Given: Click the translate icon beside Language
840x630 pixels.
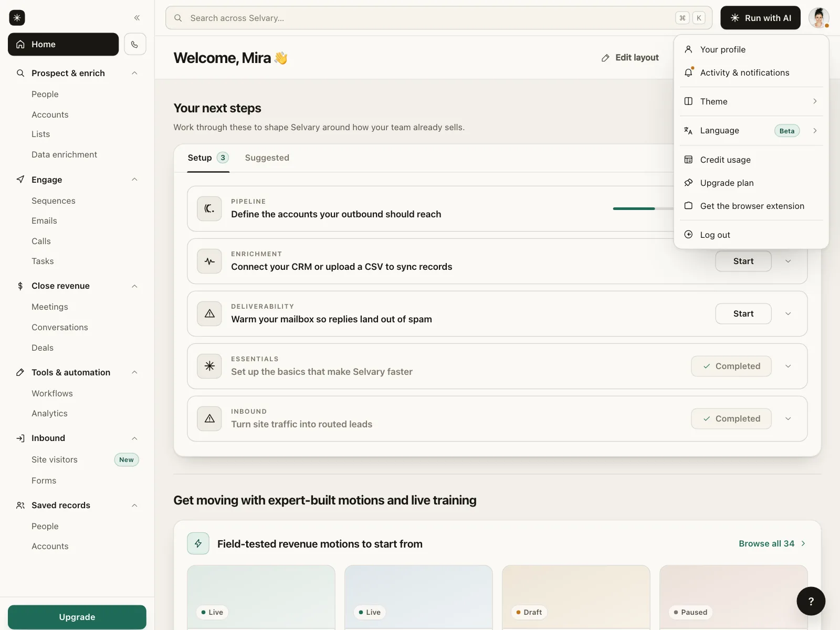Looking at the screenshot, I should point(688,131).
